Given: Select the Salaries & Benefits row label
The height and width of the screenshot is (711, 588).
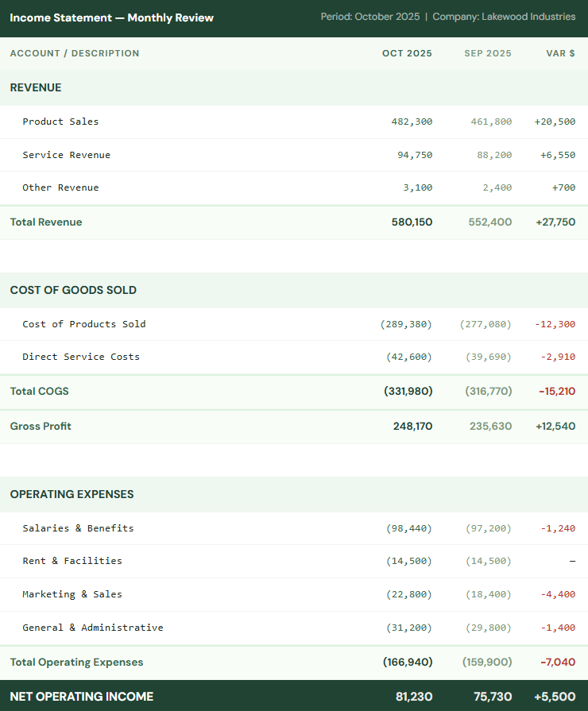Looking at the screenshot, I should [x=78, y=528].
